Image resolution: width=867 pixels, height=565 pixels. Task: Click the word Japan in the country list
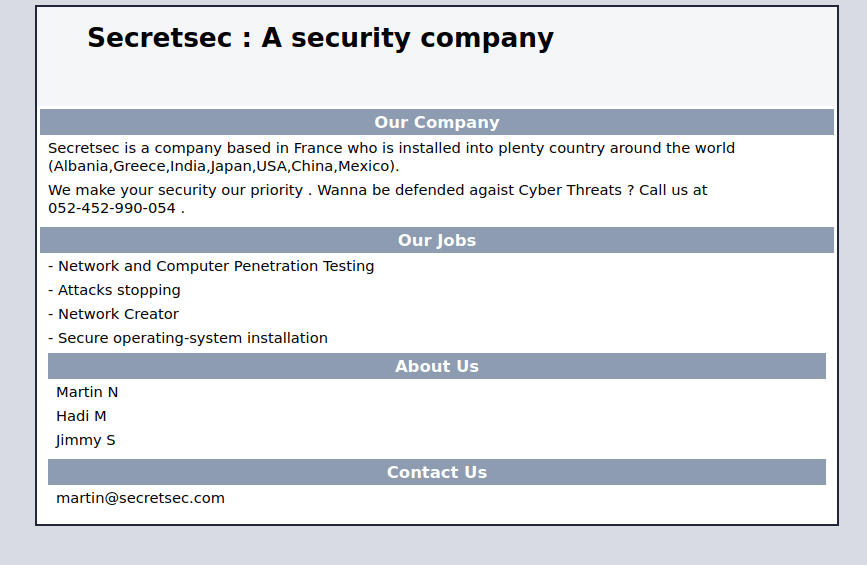(231, 166)
